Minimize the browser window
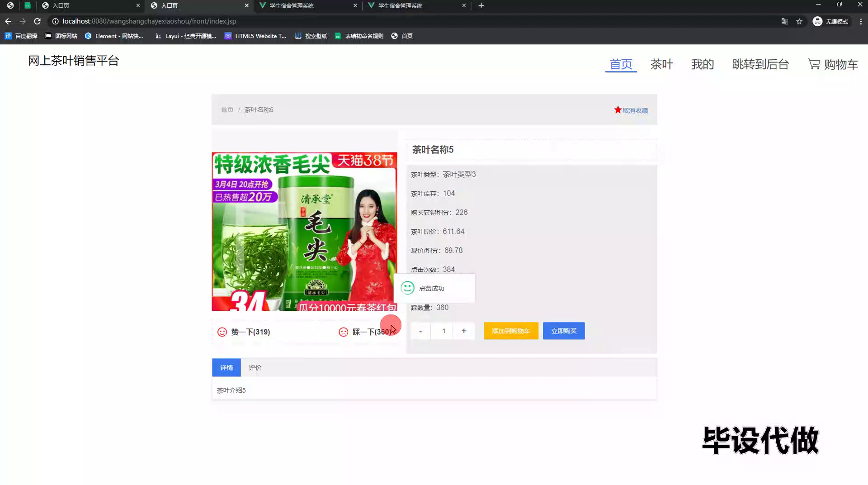Viewport: 868px width, 485px height. coord(818,4)
